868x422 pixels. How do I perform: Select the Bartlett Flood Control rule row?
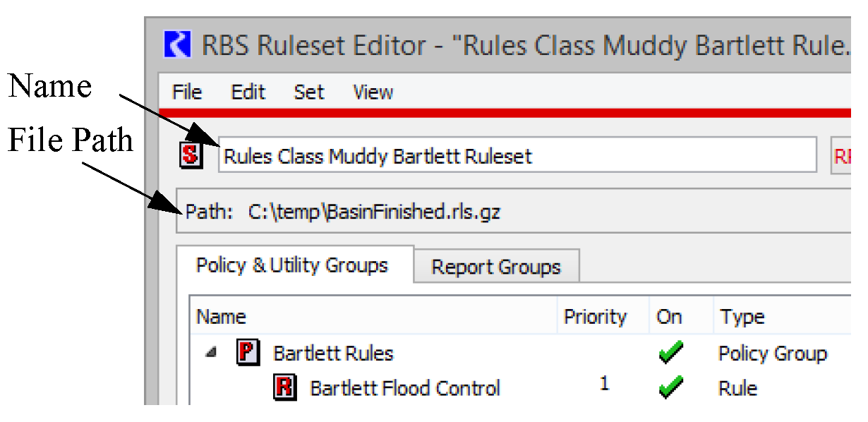(405, 388)
